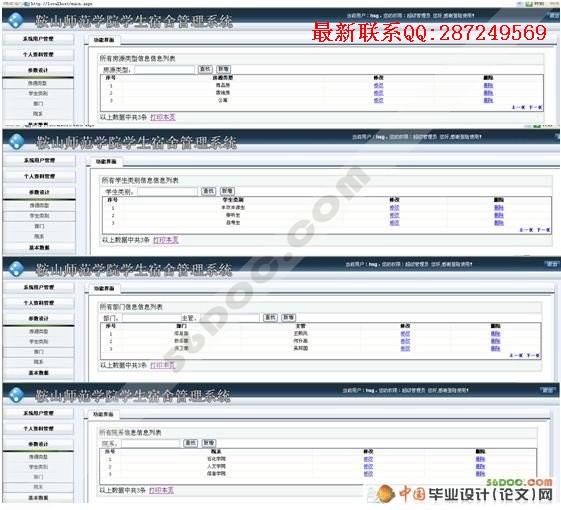Click the globe logo in the 部门 list screen
The image size is (561, 510).
(x=16, y=268)
